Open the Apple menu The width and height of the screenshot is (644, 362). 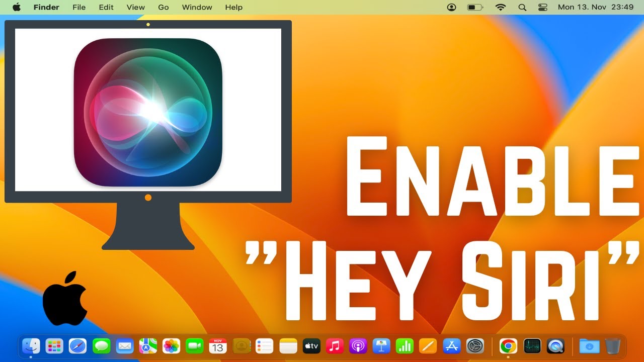17,7
